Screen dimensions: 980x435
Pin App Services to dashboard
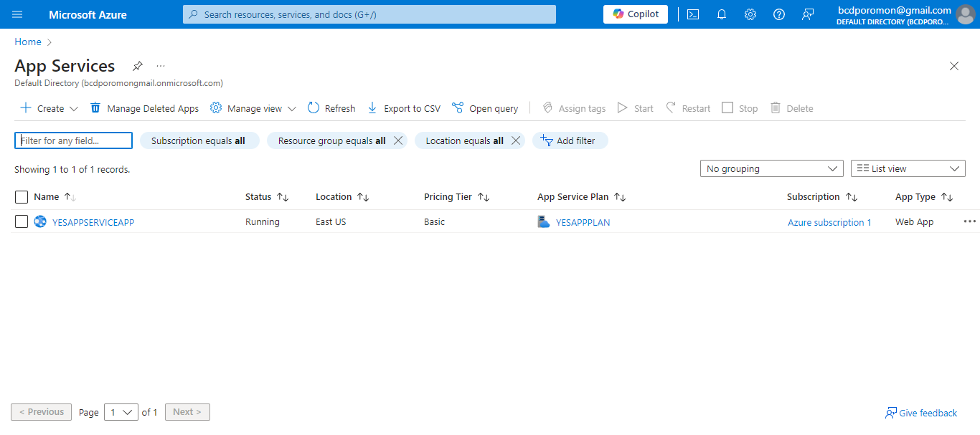[x=138, y=66]
